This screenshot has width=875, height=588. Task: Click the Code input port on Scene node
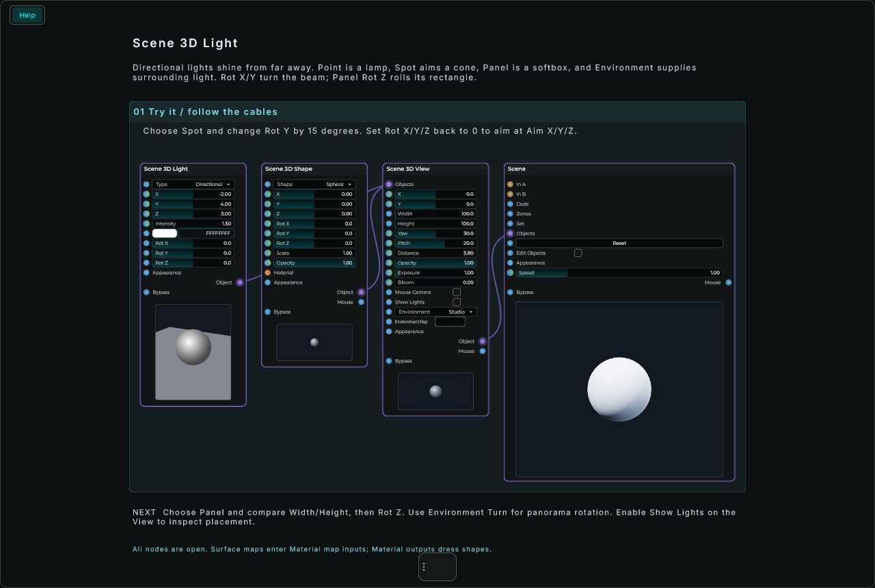[x=510, y=204]
